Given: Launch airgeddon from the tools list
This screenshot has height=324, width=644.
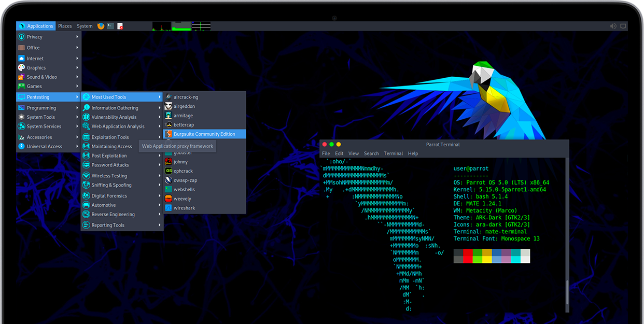Looking at the screenshot, I should pos(205,106).
